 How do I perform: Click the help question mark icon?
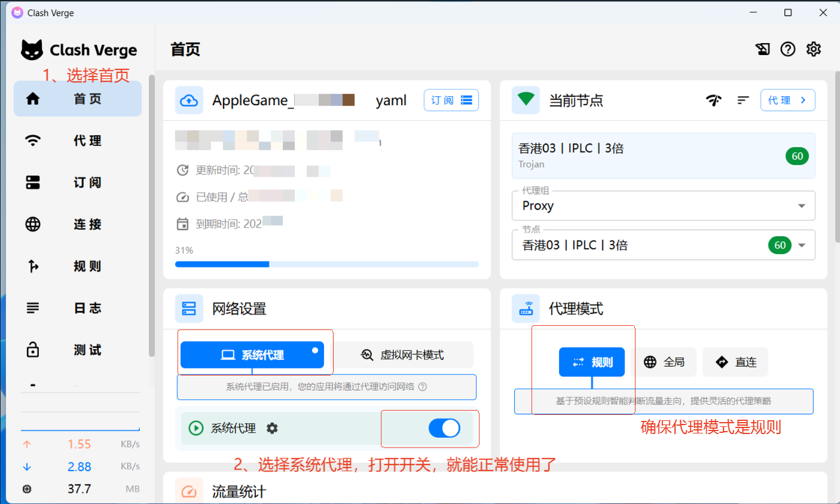point(787,49)
